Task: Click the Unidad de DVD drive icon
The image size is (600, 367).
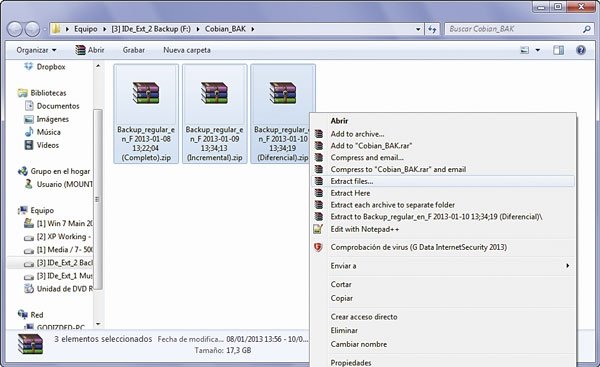Action: [29, 289]
